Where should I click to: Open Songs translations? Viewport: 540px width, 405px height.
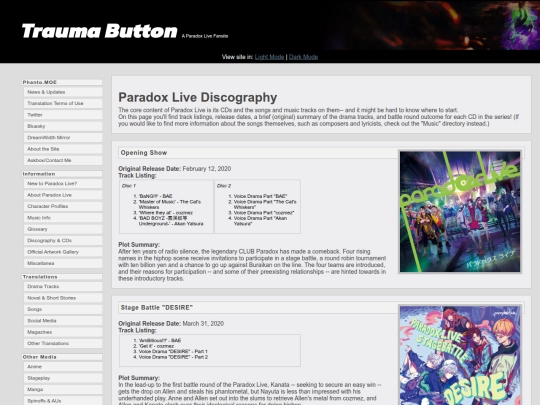(63, 309)
